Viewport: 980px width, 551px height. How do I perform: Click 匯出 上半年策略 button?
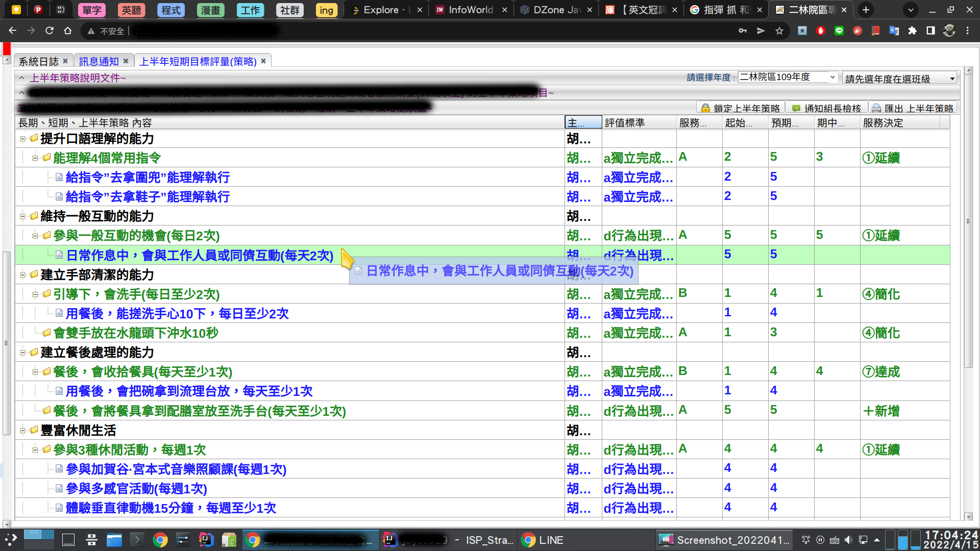(912, 108)
